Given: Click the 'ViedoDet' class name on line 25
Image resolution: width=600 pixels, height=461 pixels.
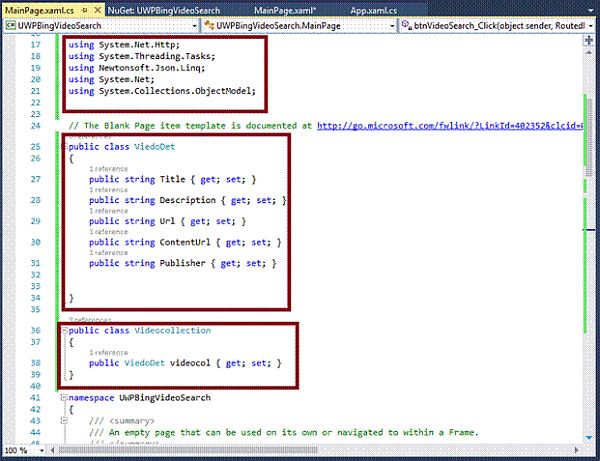Looking at the screenshot, I should click(x=155, y=147).
